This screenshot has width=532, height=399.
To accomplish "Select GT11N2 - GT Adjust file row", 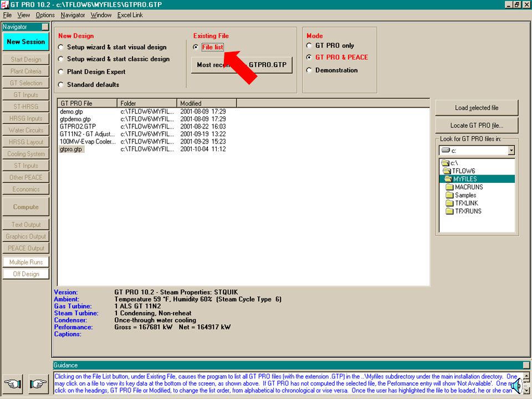I will (x=87, y=134).
